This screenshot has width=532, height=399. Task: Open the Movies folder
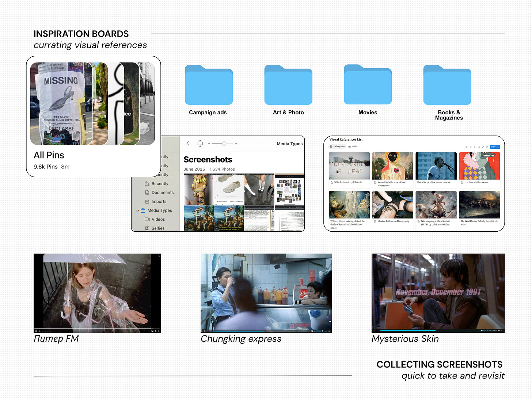click(x=368, y=85)
